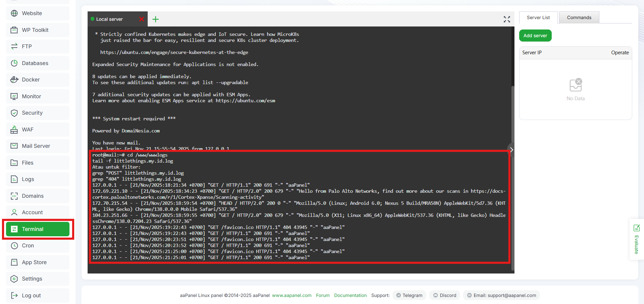
Task: Click the support email button
Action: [501, 295]
